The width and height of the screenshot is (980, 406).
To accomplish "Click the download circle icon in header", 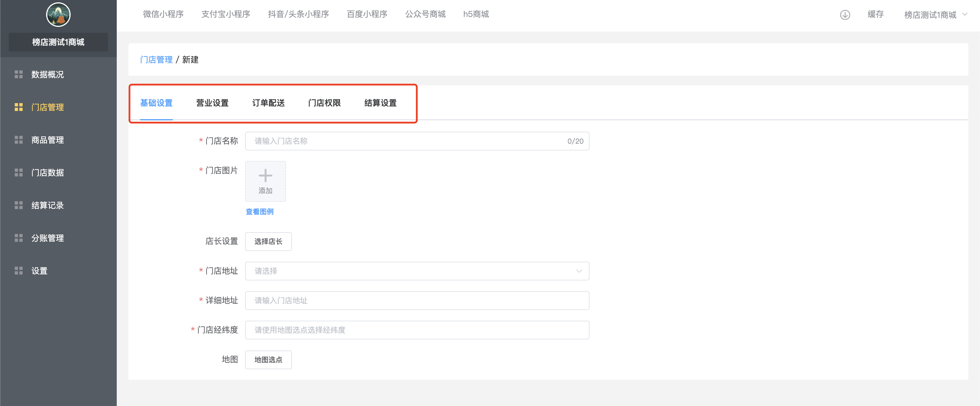I will click(x=845, y=15).
